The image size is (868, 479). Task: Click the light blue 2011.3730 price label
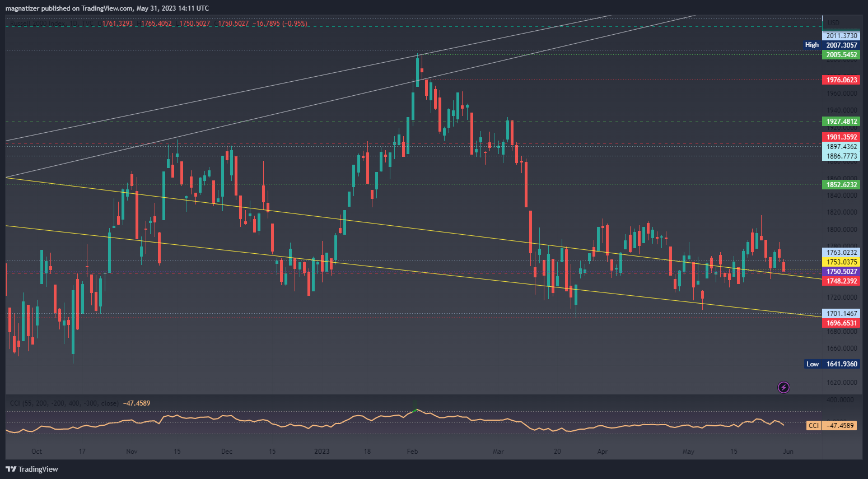[x=841, y=36]
